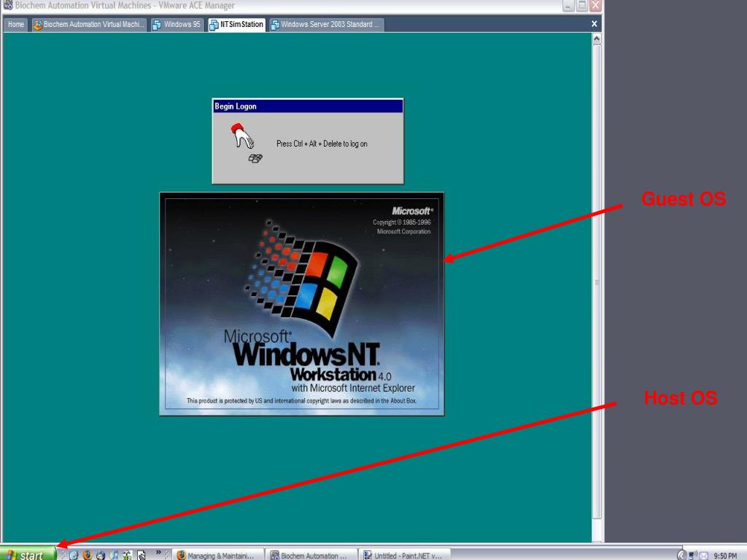Screen dimensions: 747x560
Task: Click the mail envelope tray icon
Action: tap(704, 556)
